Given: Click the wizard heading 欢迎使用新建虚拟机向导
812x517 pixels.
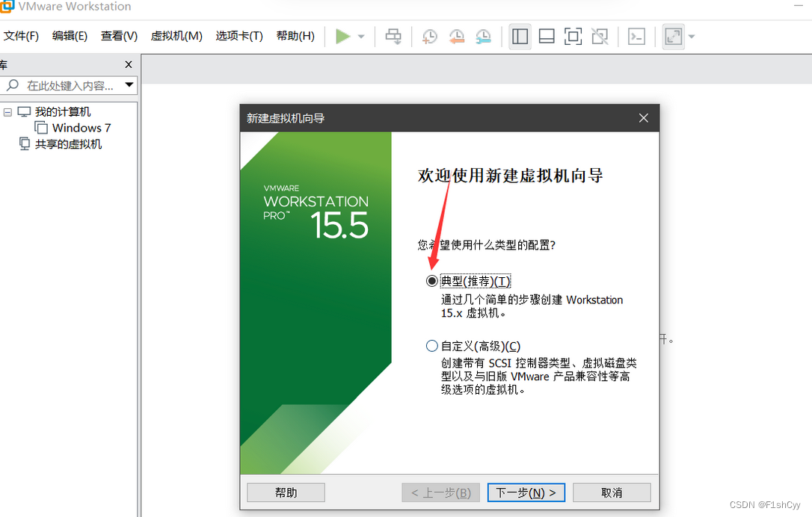Looking at the screenshot, I should coord(510,176).
